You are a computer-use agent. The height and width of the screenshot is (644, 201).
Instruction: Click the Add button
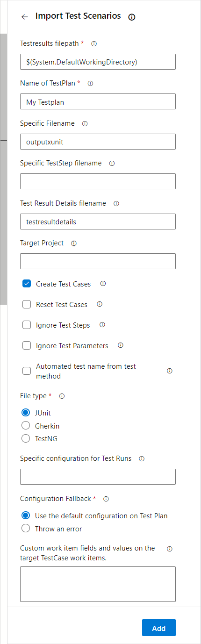click(159, 628)
